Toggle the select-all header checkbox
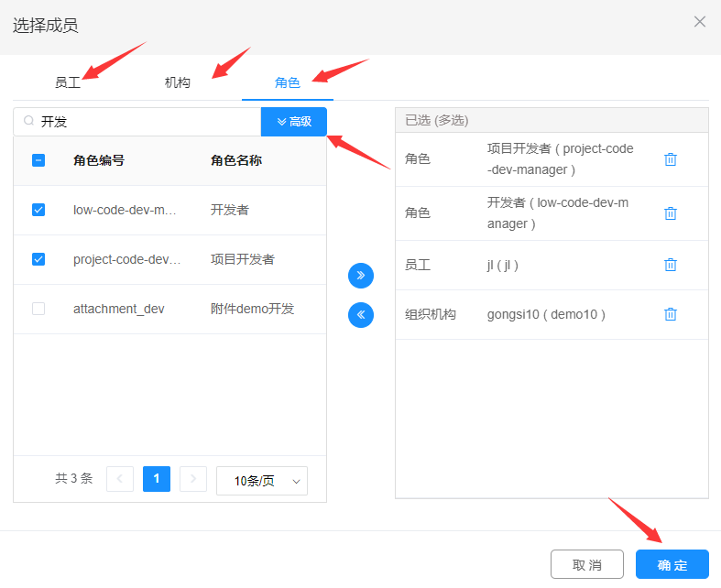The width and height of the screenshot is (721, 588). click(x=38, y=160)
